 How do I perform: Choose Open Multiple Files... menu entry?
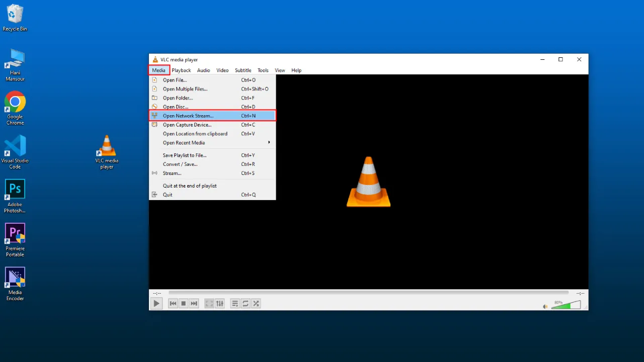tap(212, 89)
